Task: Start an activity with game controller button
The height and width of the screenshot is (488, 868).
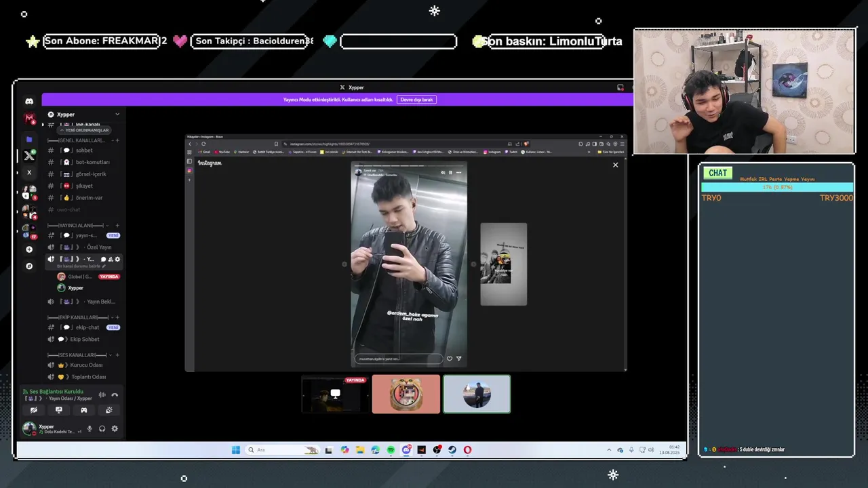Action: [84, 410]
